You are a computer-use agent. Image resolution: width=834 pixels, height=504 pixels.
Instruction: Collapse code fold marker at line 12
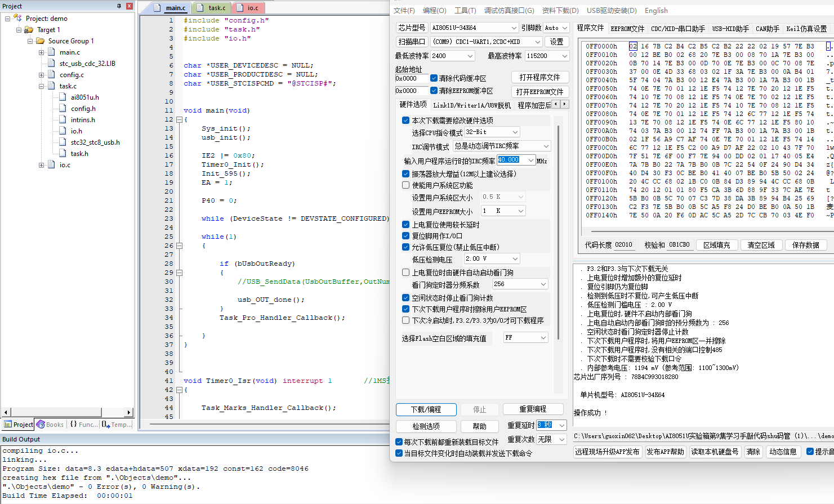tap(179, 119)
